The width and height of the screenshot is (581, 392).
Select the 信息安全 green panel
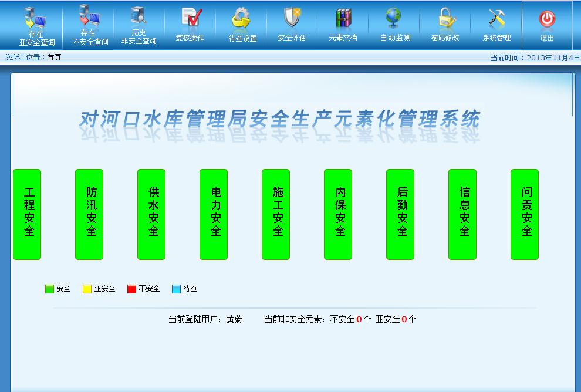462,215
